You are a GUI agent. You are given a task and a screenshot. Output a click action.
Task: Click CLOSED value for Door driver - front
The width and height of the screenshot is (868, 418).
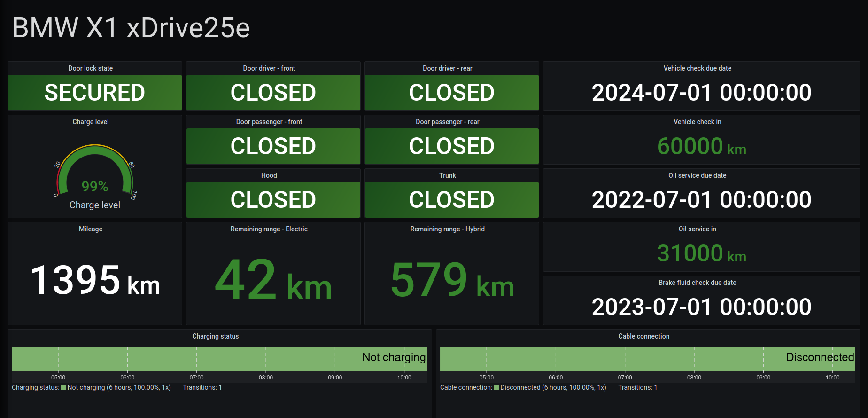[273, 93]
